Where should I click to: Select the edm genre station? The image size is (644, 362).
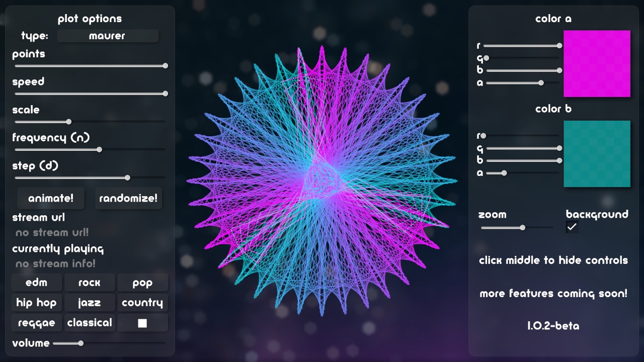click(x=37, y=283)
